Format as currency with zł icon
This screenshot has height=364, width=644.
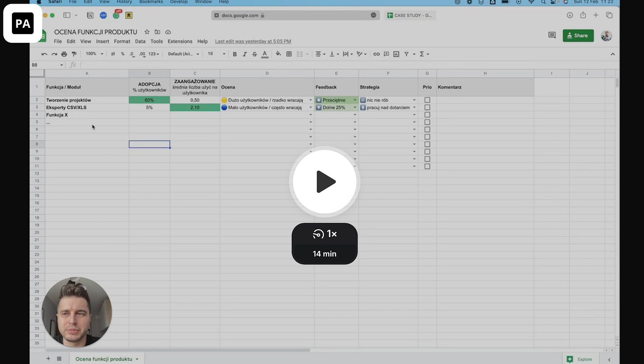(x=113, y=54)
